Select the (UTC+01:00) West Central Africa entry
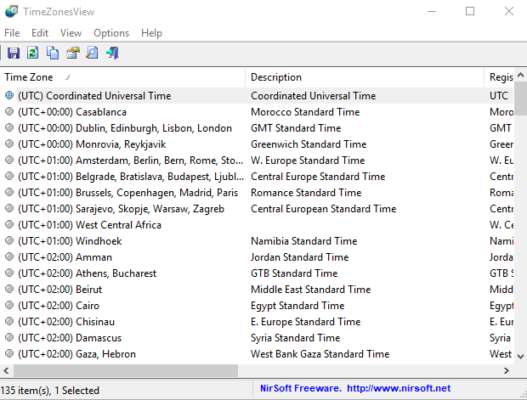 90,225
